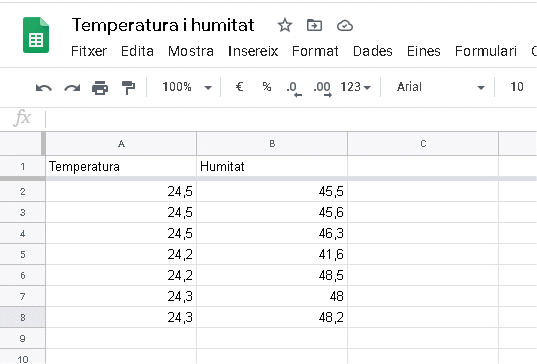Open the Fitxer menu
The width and height of the screenshot is (537, 364).
pyautogui.click(x=89, y=51)
